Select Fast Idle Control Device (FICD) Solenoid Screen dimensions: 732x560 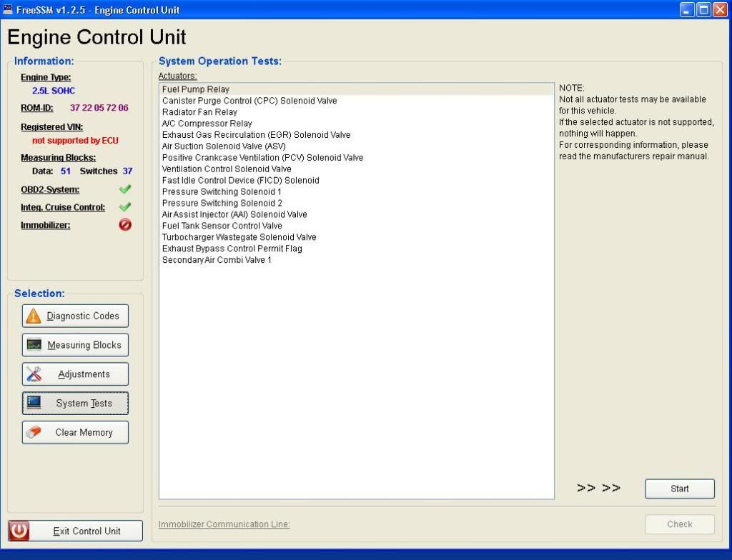[357, 180]
